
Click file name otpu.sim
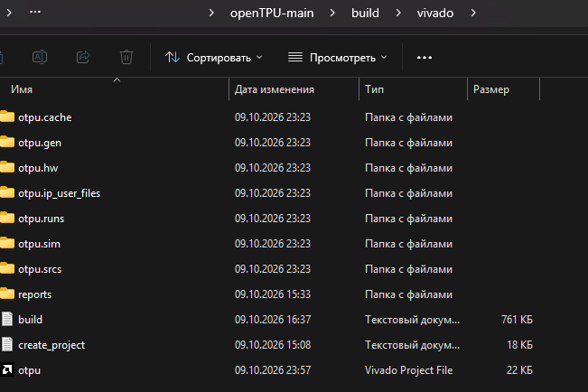click(39, 244)
